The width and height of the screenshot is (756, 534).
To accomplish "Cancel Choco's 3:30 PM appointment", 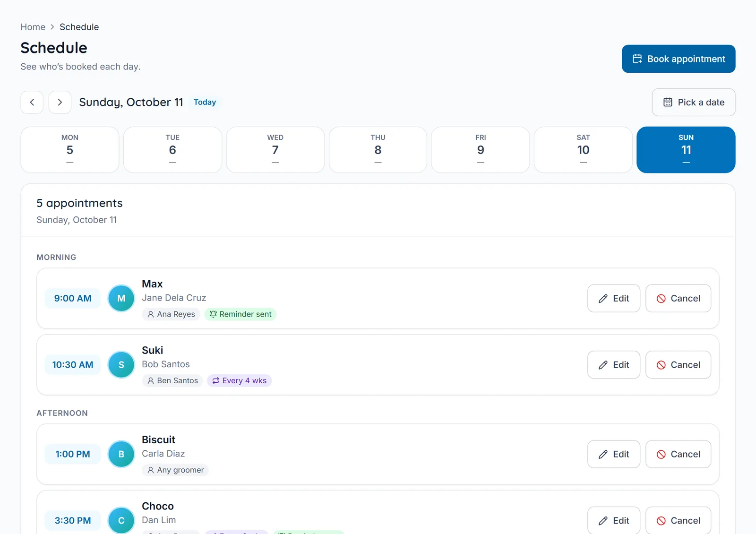I will [x=678, y=520].
